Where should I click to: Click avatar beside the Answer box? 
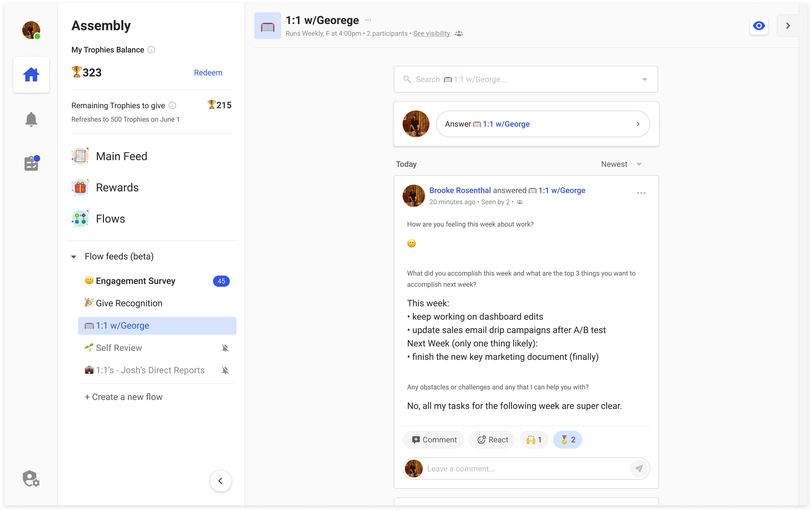click(x=416, y=124)
